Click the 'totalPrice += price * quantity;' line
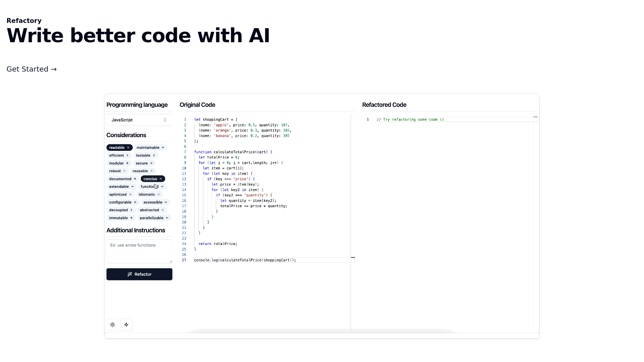This screenshot has height=362, width=644. (x=254, y=206)
